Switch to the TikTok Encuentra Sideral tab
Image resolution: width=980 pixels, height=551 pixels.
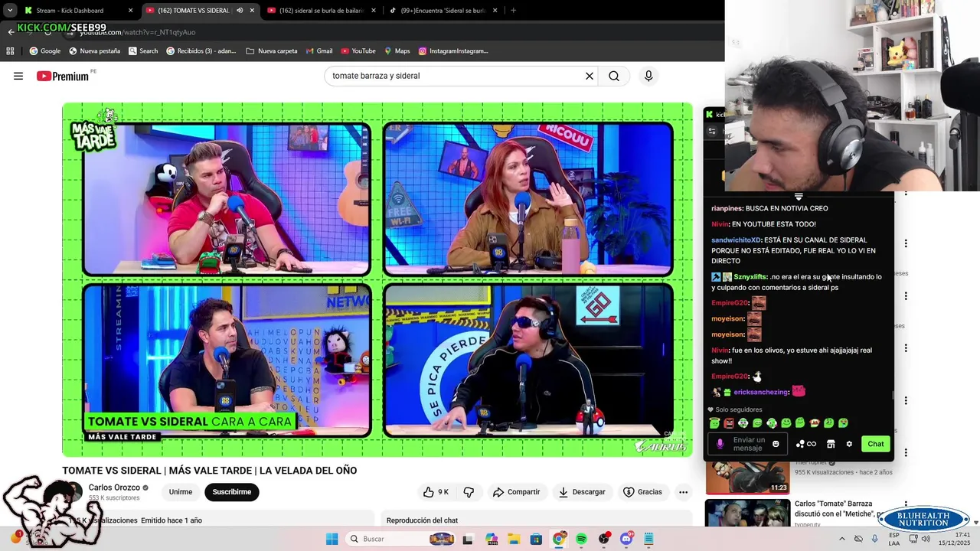click(x=443, y=11)
